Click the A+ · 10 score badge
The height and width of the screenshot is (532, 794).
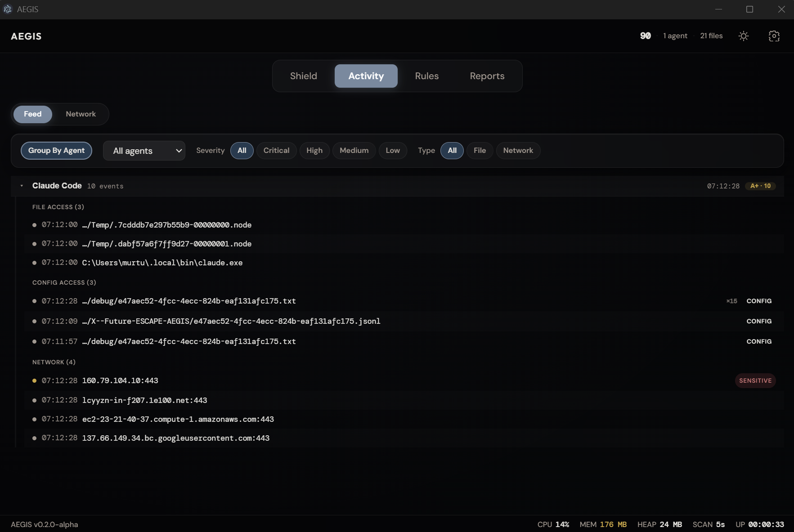tap(760, 186)
